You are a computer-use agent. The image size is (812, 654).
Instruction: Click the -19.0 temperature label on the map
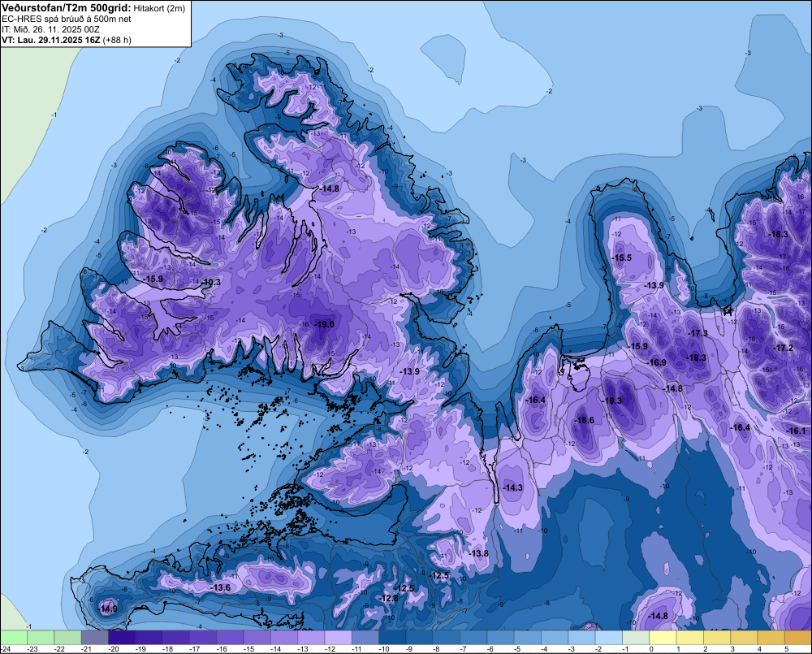tap(324, 324)
